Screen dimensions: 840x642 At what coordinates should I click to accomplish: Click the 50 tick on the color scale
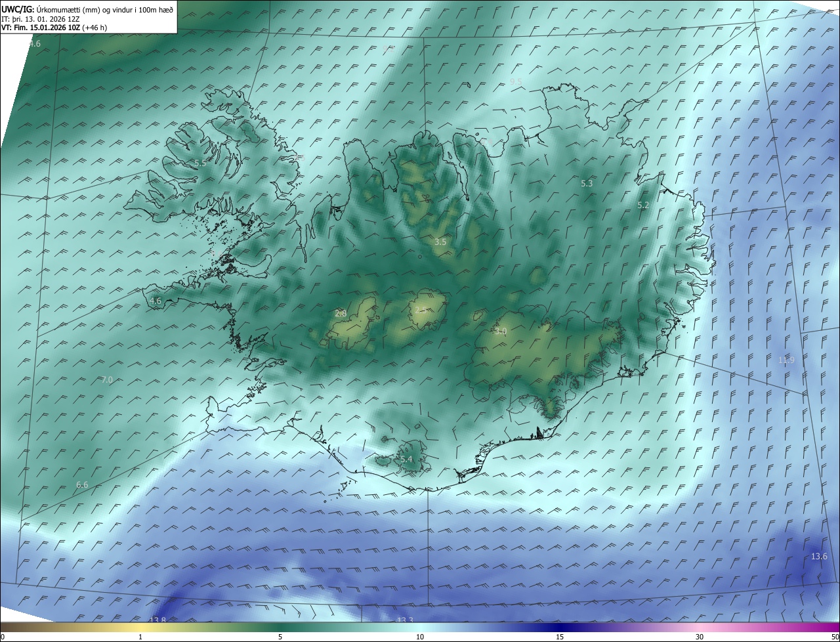coord(835,637)
